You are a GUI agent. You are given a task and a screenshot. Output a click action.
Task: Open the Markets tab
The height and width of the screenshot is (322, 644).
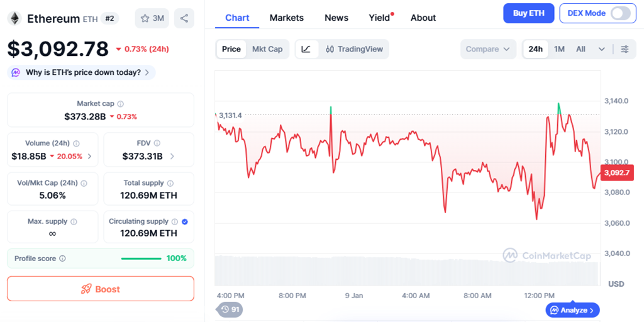[286, 18]
